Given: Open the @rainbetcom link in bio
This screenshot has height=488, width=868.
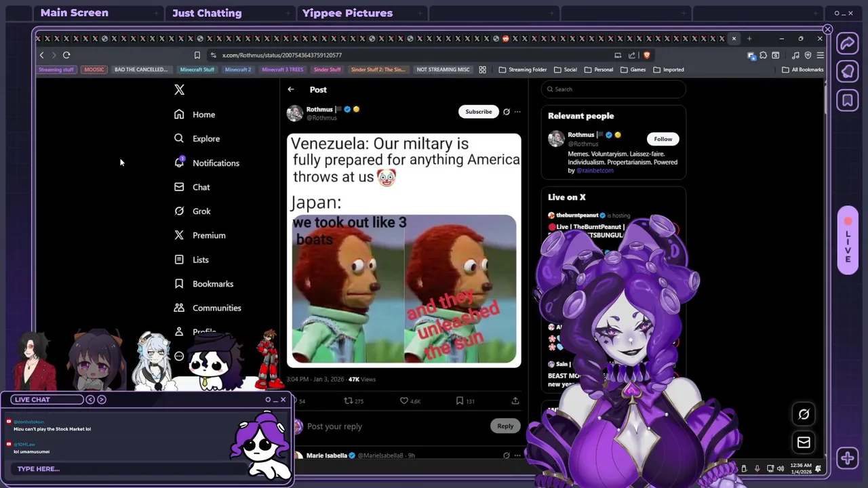Looking at the screenshot, I should [595, 171].
